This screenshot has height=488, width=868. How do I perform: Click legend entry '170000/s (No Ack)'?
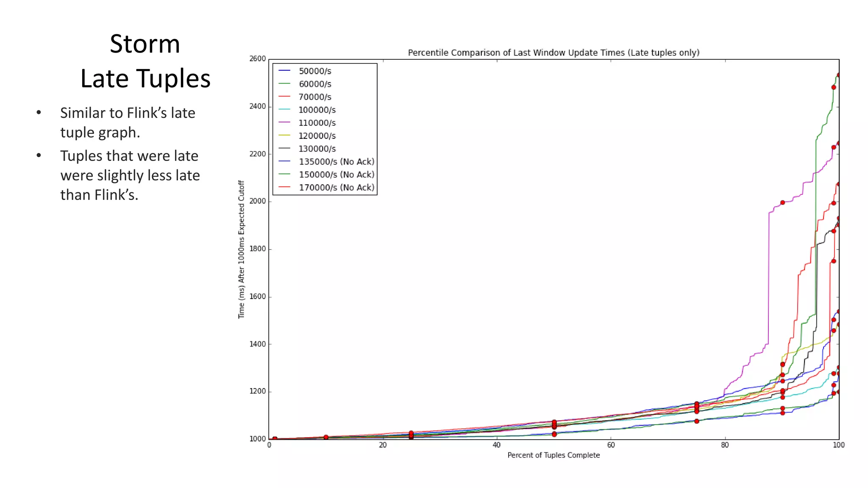click(x=337, y=188)
